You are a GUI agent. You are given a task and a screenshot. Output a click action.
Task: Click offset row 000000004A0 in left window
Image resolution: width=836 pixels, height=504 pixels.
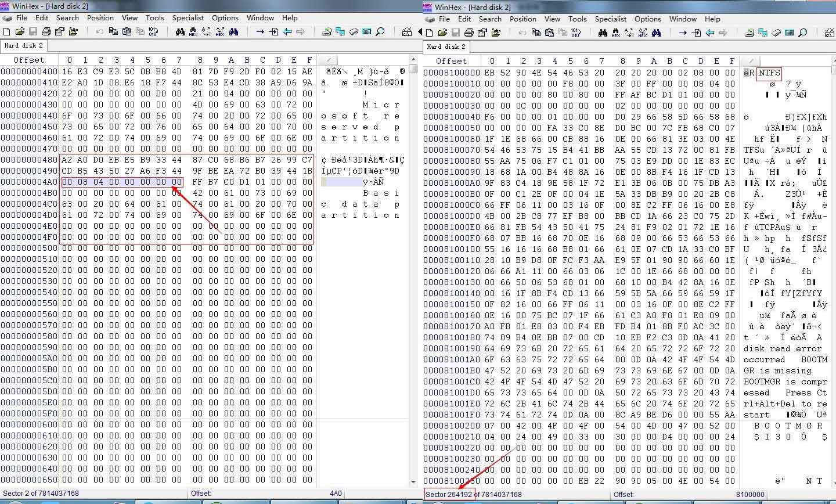coord(30,182)
